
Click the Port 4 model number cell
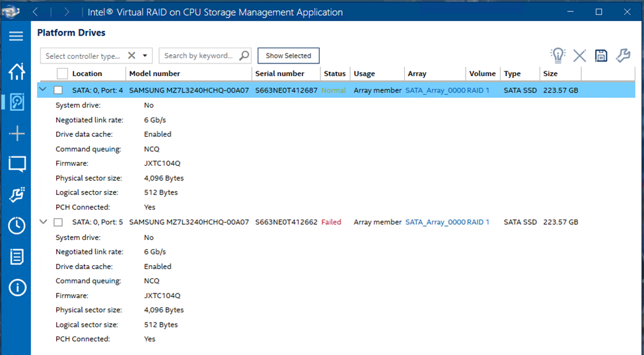(189, 90)
